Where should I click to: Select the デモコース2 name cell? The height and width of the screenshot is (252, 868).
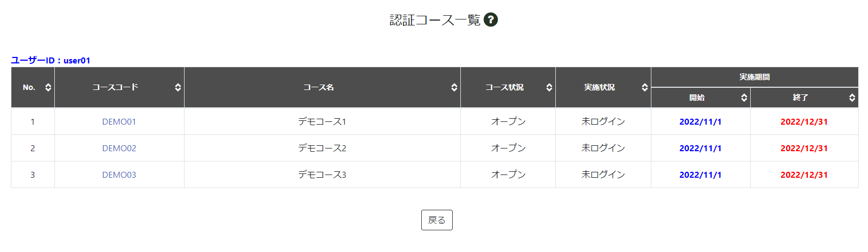322,148
